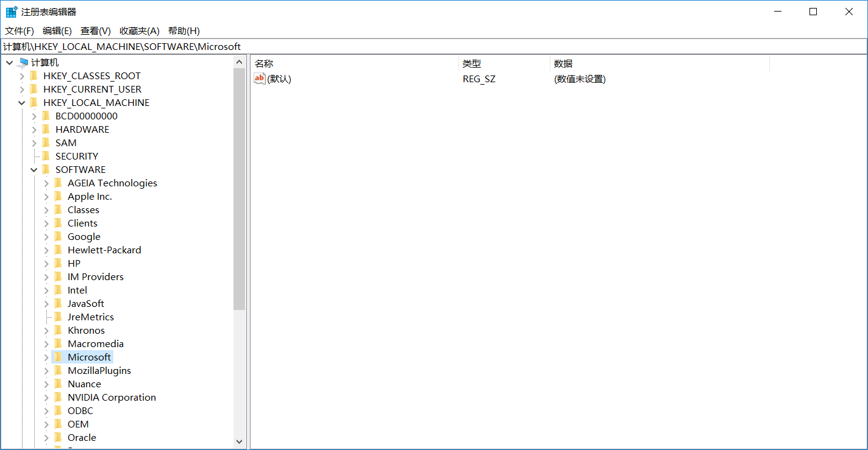The width and height of the screenshot is (868, 450).
Task: Open the 帮助(H) menu
Action: (184, 30)
